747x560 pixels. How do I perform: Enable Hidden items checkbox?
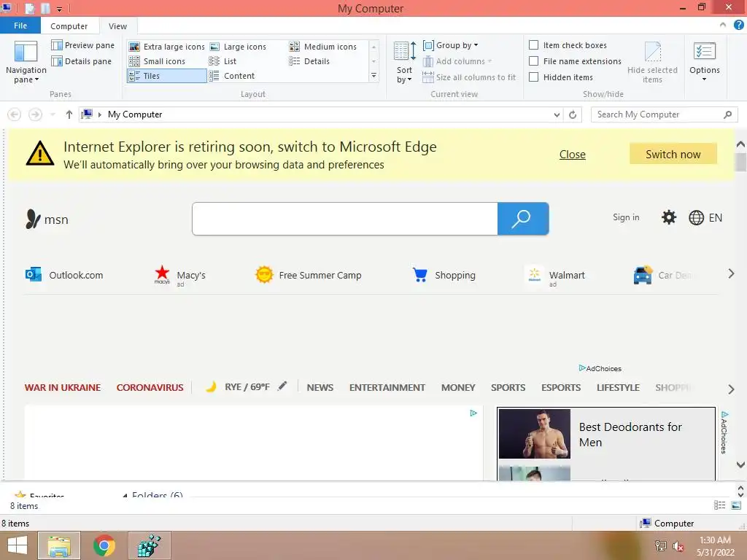point(533,77)
